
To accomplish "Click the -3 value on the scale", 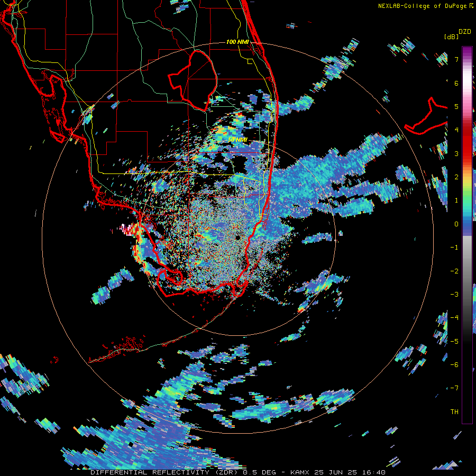I will [x=454, y=294].
